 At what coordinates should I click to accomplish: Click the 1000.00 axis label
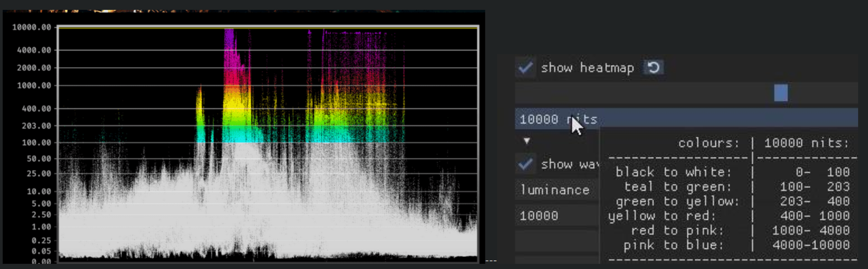(x=34, y=85)
